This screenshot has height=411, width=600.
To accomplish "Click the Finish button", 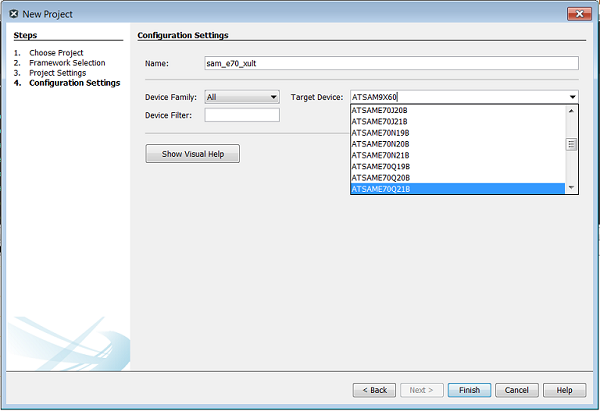I will point(470,390).
